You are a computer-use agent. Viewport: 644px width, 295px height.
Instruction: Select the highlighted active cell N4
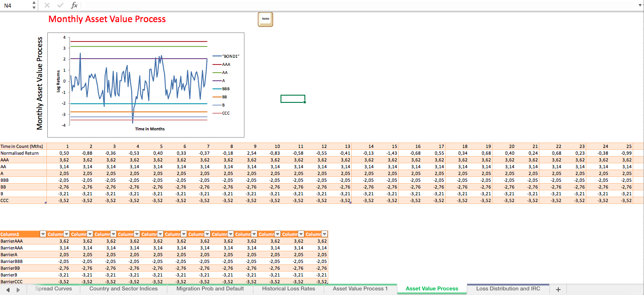(x=293, y=99)
